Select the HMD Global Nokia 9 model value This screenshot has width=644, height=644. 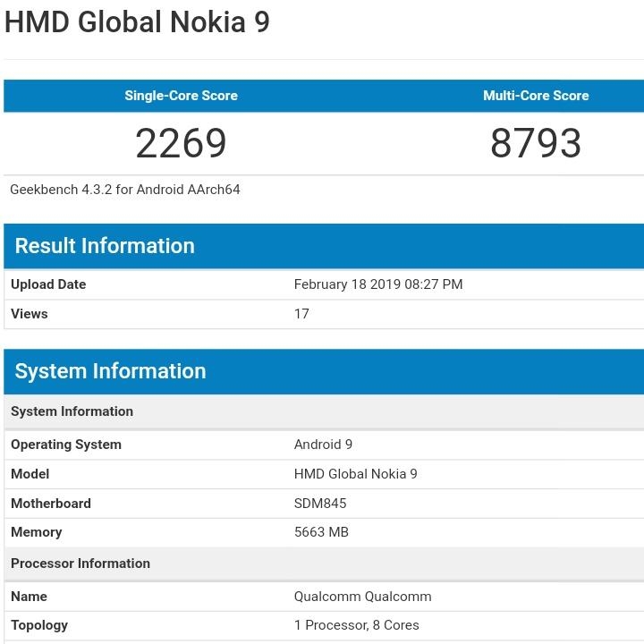pyautogui.click(x=356, y=474)
